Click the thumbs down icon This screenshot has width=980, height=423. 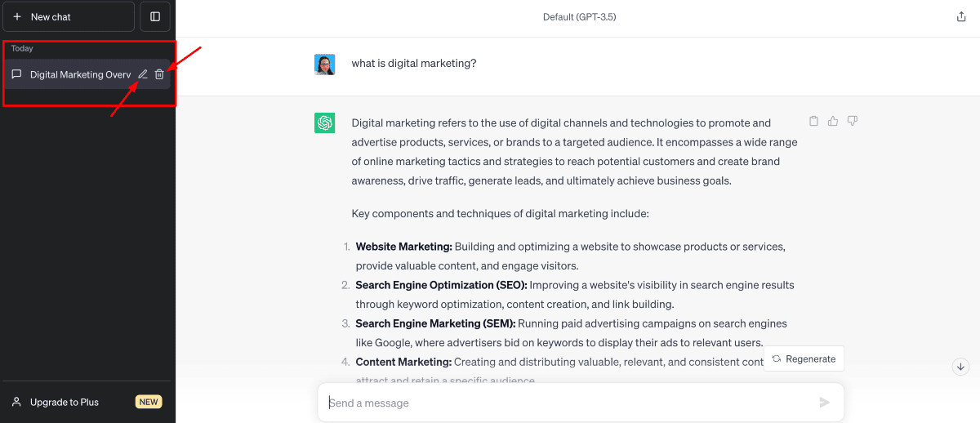coord(853,122)
